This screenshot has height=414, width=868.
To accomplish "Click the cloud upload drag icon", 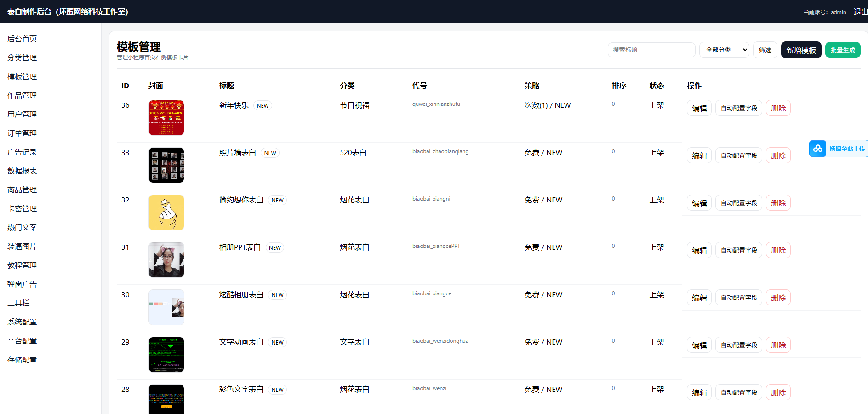I will pos(818,149).
